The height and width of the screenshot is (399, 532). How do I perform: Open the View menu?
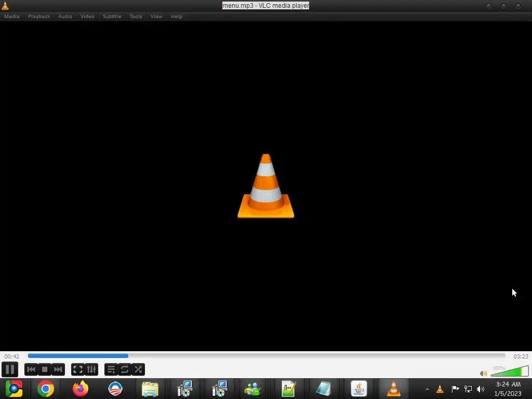(156, 16)
